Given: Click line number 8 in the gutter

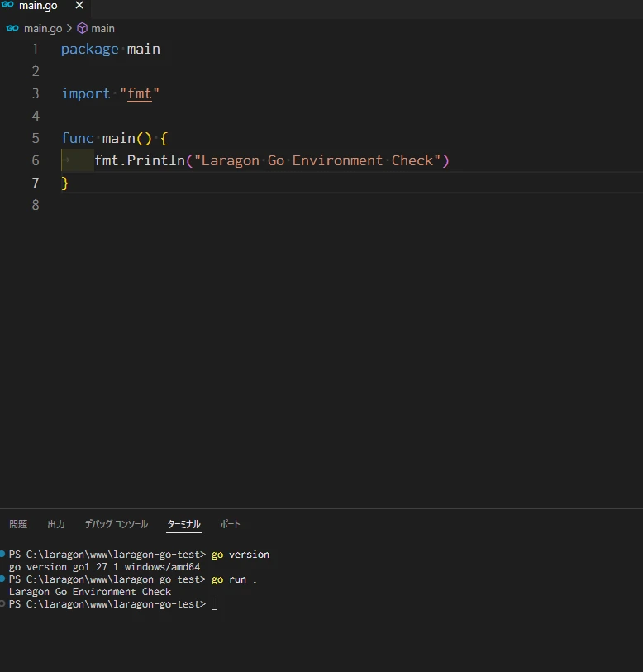Looking at the screenshot, I should (36, 205).
